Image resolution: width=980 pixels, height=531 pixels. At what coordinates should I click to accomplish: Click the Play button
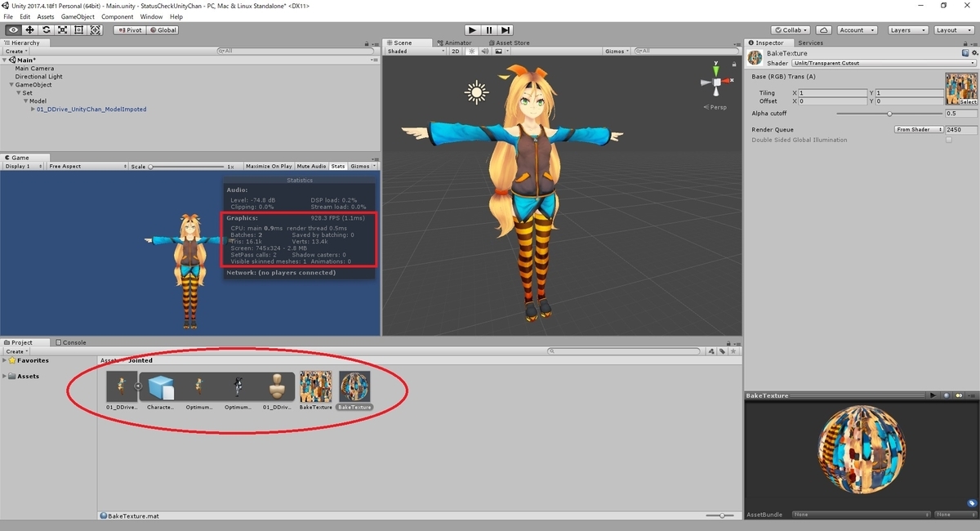pyautogui.click(x=472, y=30)
